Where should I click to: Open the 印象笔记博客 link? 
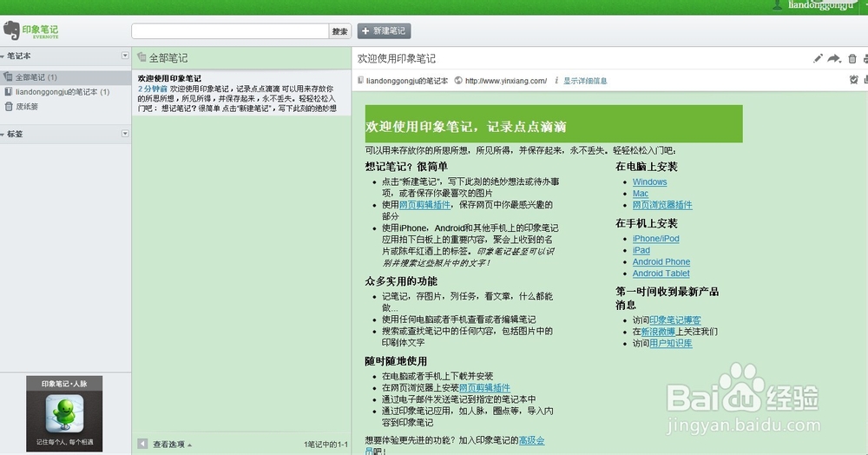[674, 320]
